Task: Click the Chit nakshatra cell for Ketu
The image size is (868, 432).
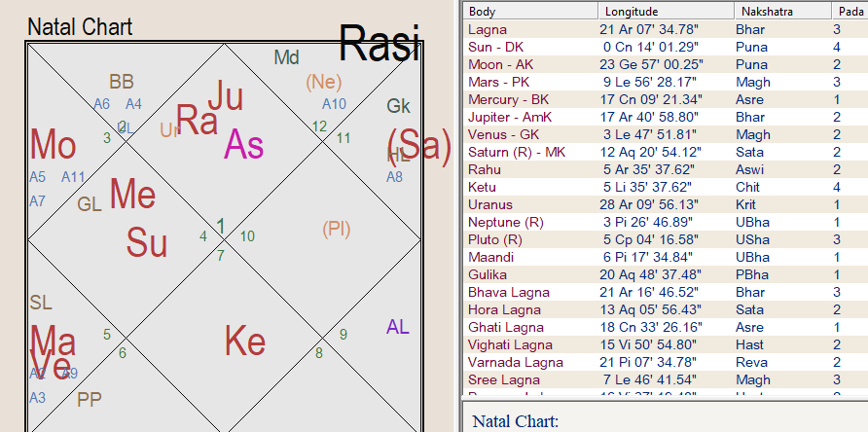Action: click(x=747, y=187)
